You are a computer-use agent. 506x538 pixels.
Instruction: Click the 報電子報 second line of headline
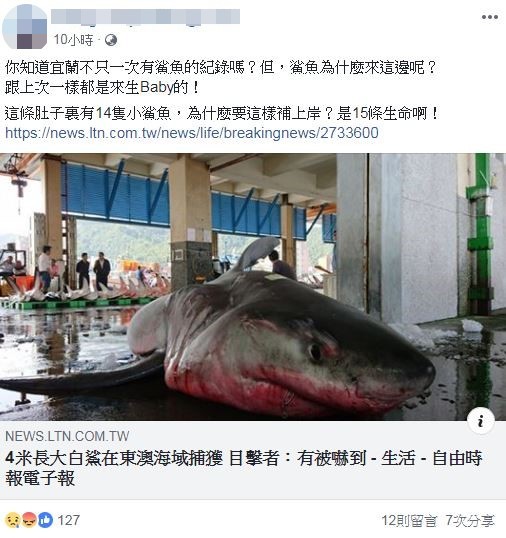click(x=40, y=478)
